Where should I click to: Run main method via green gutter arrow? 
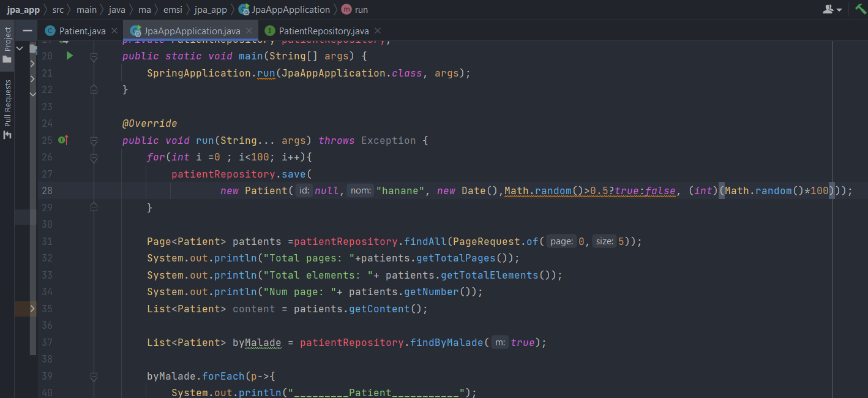point(69,55)
